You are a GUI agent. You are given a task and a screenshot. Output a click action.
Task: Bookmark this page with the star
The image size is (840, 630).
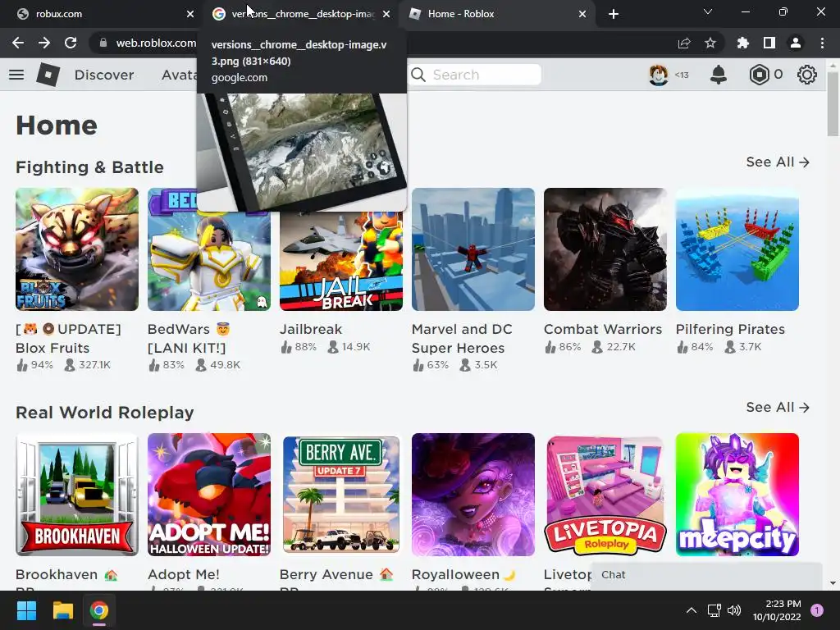pos(710,43)
